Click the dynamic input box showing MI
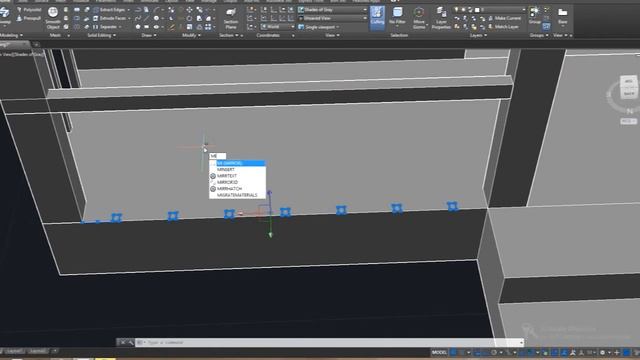 (x=218, y=156)
